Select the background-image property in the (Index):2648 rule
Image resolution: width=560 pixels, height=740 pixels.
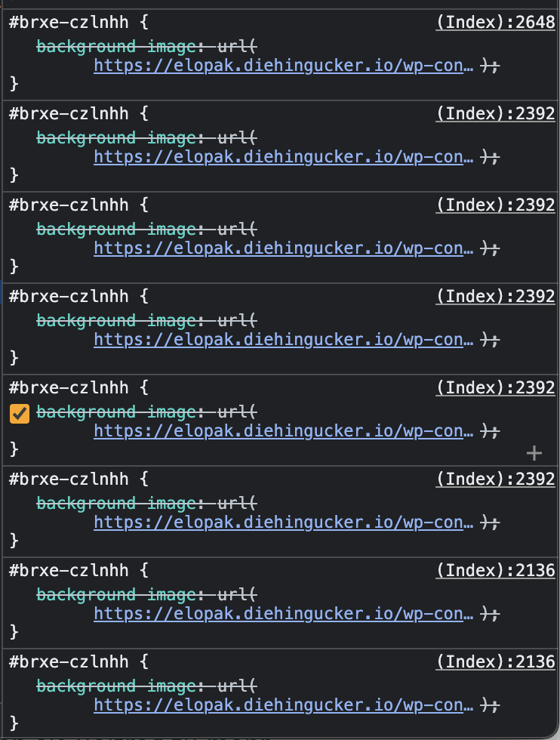pyautogui.click(x=116, y=47)
